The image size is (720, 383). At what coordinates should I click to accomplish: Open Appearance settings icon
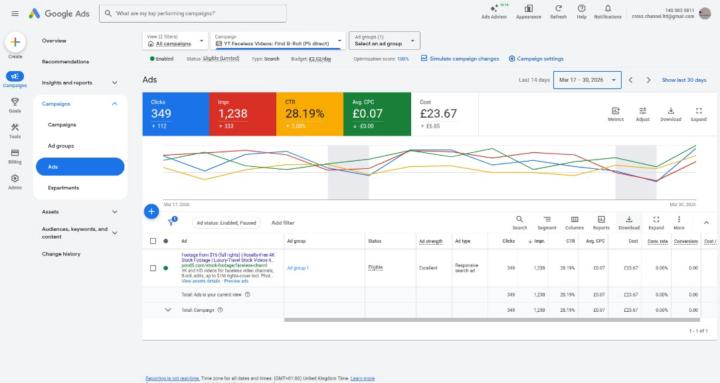click(x=529, y=9)
